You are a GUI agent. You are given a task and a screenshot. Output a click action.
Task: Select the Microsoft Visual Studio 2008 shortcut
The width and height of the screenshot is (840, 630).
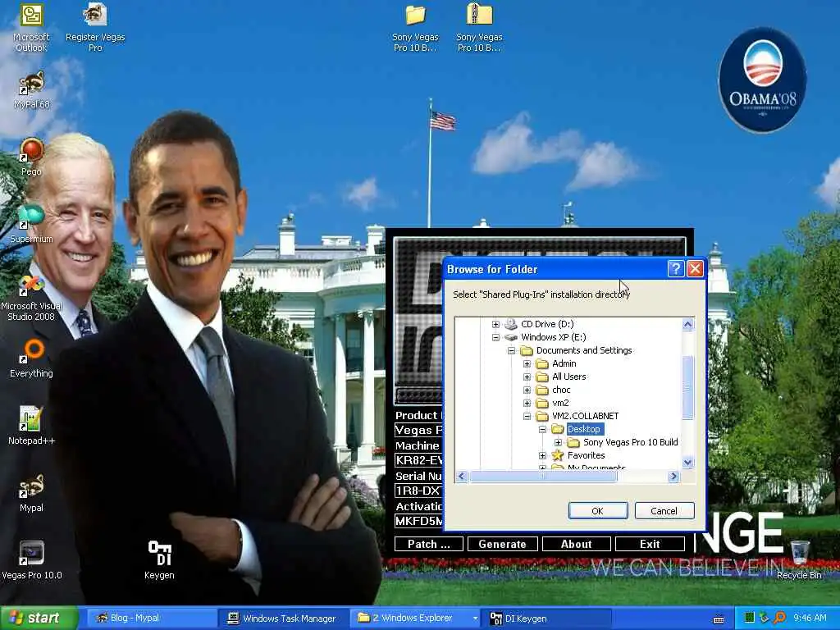pos(31,297)
